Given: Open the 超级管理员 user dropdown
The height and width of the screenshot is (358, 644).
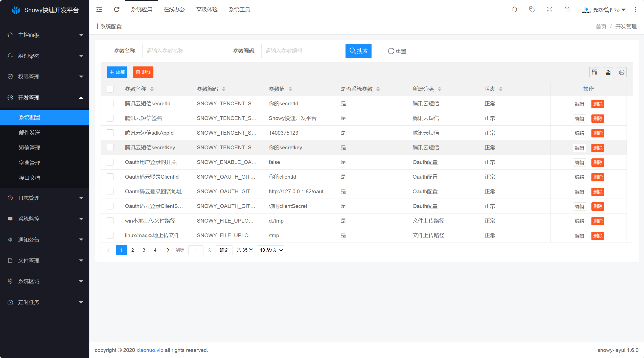Looking at the screenshot, I should pyautogui.click(x=607, y=10).
